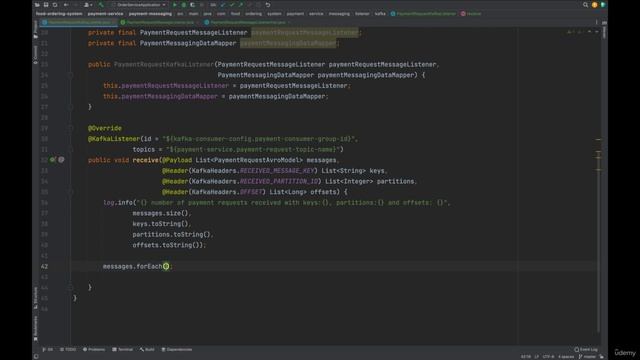Switch to the second editor tab
The image size is (640, 360).
pyautogui.click(x=159, y=22)
